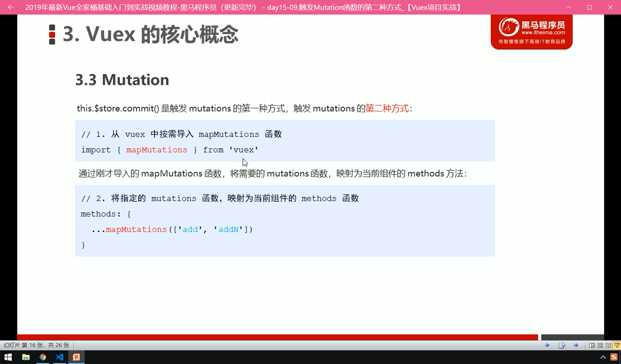Open File Explorer from the taskbar
Viewport: 621px width, 364px height.
coord(25,357)
